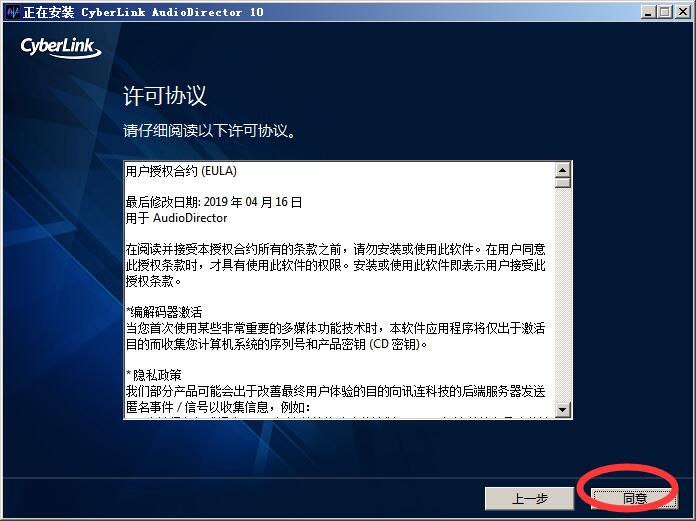Click the CyberLink logo

(61, 48)
